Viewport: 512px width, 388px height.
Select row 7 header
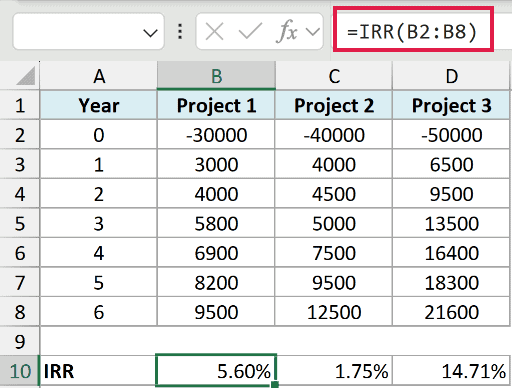tap(20, 282)
